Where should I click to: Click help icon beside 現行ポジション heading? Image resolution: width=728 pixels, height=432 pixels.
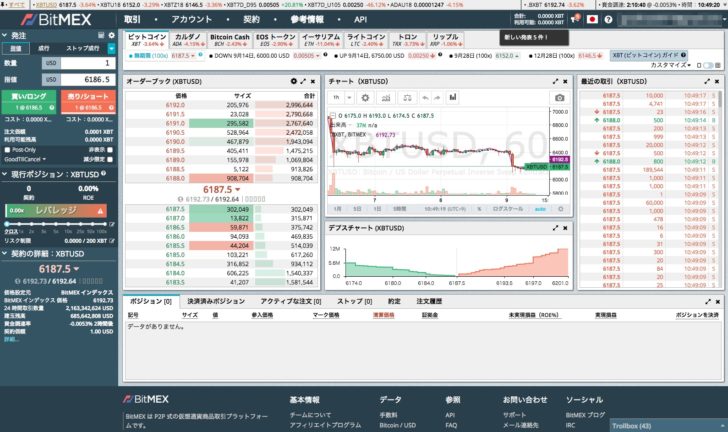(x=104, y=173)
